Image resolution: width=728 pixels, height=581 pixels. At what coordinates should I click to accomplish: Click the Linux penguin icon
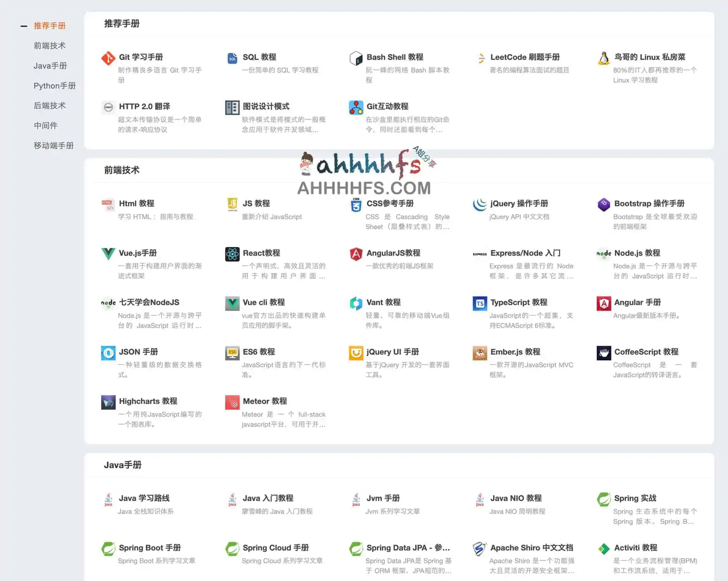click(x=604, y=58)
